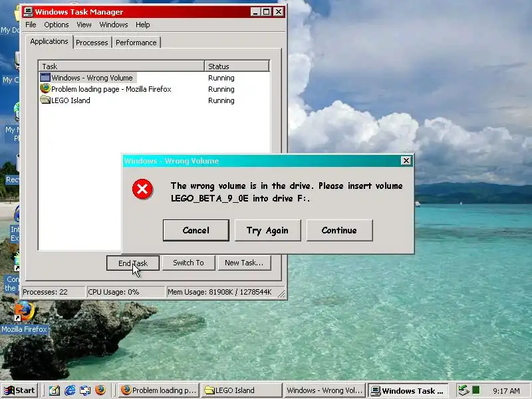Open the Options menu
Viewport: 532px width, 399px height.
57,25
